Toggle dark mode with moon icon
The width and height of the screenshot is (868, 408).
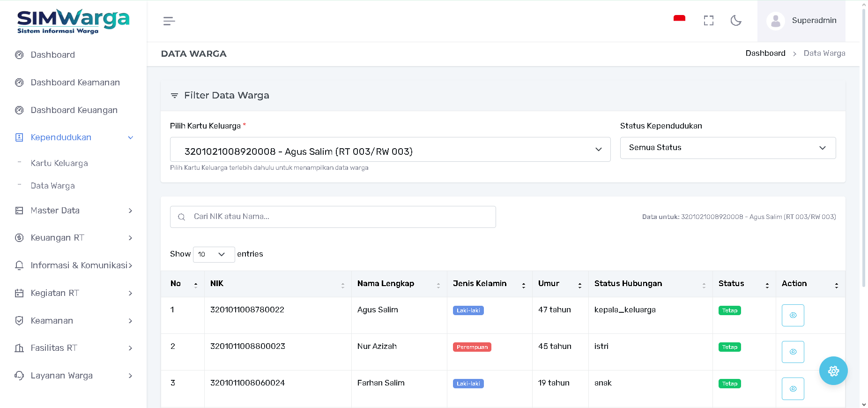click(x=736, y=21)
